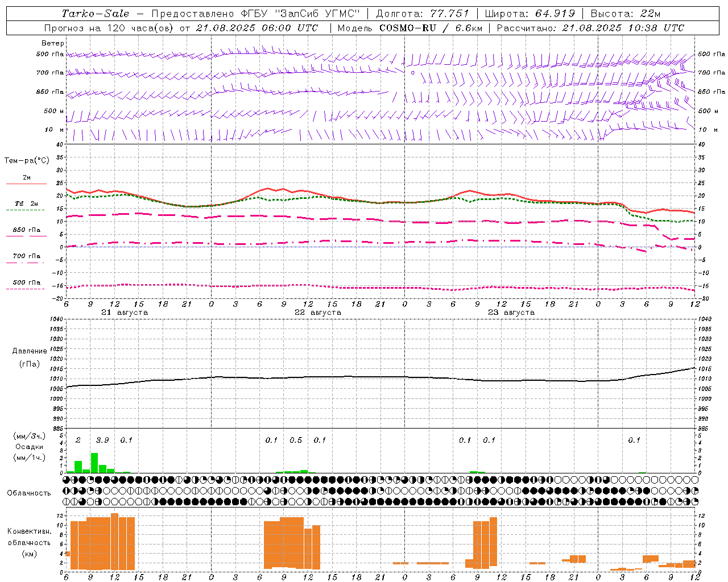Click the Ветер panel label
This screenshot has width=728, height=582.
(53, 43)
